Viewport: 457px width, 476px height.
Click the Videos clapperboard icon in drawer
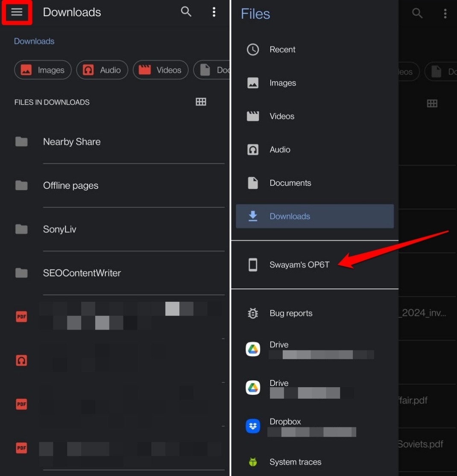tap(253, 116)
